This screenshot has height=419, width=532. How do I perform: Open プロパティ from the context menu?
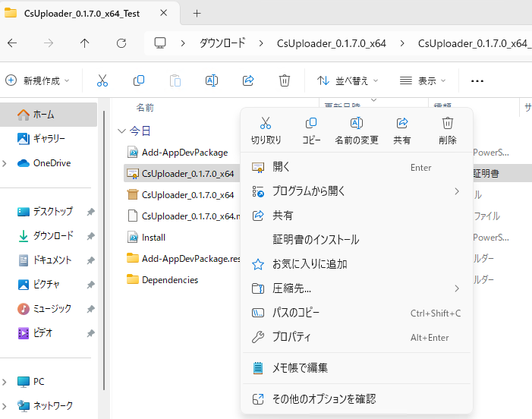pyautogui.click(x=357, y=337)
